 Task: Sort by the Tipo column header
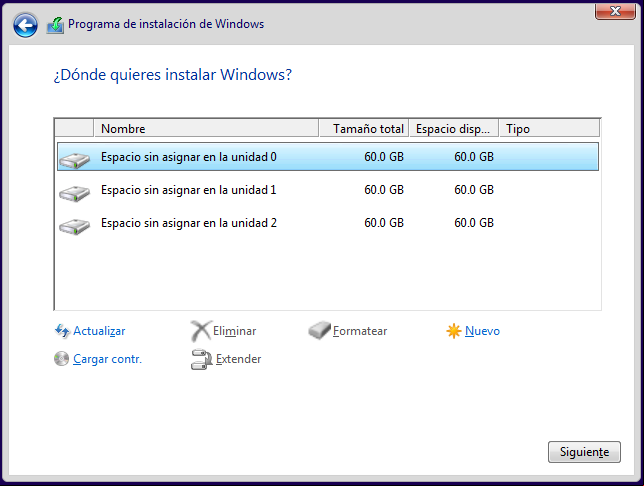[550, 129]
